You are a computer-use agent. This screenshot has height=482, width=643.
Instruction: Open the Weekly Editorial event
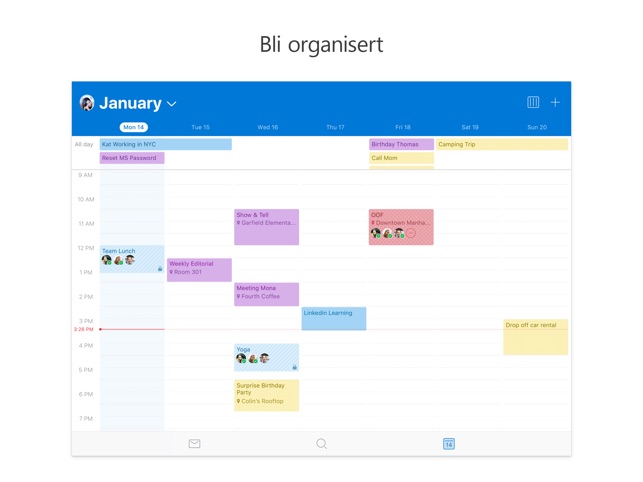(x=199, y=269)
